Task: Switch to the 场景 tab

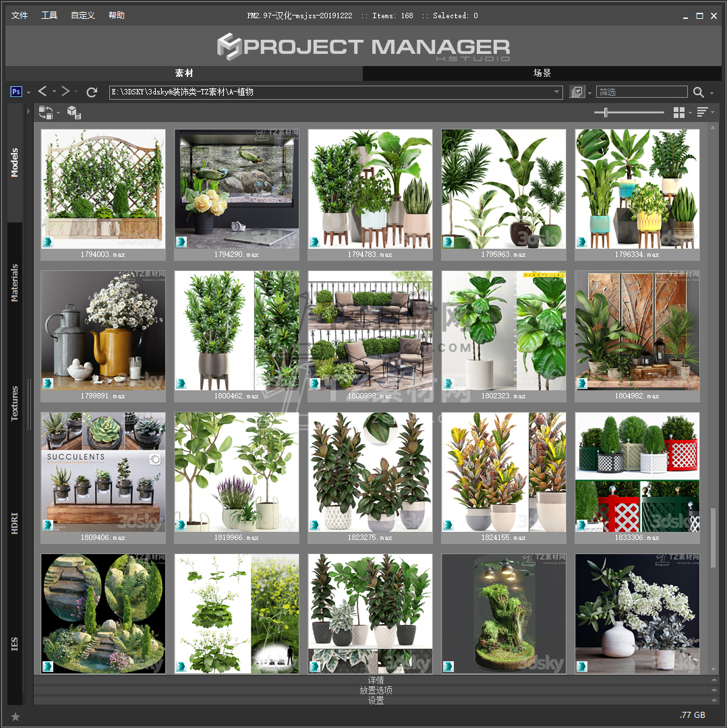Action: 542,73
